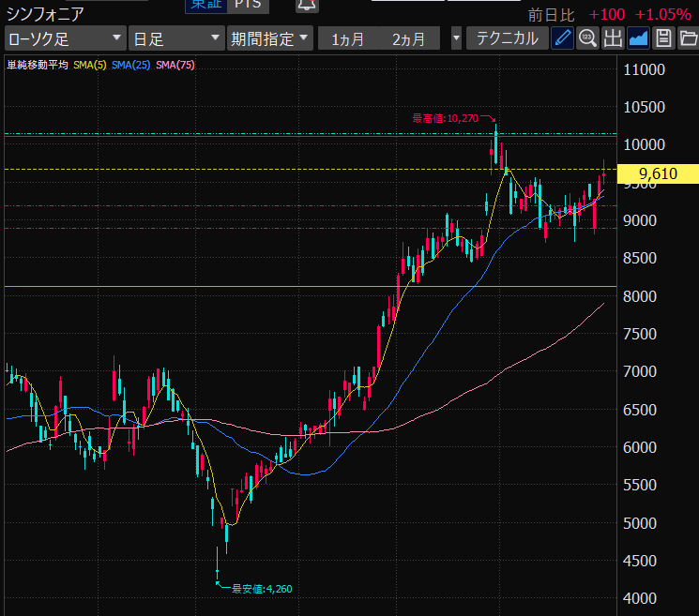
Task: Click the SMA(5) legend label
Action: 90,65
